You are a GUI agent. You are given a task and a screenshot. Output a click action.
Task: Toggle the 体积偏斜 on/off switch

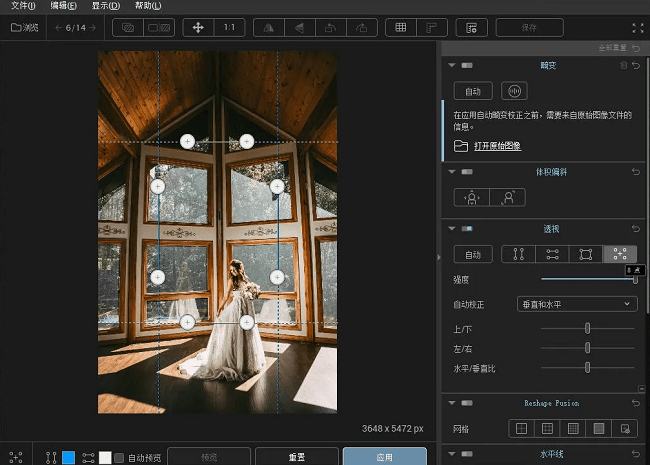(468, 172)
